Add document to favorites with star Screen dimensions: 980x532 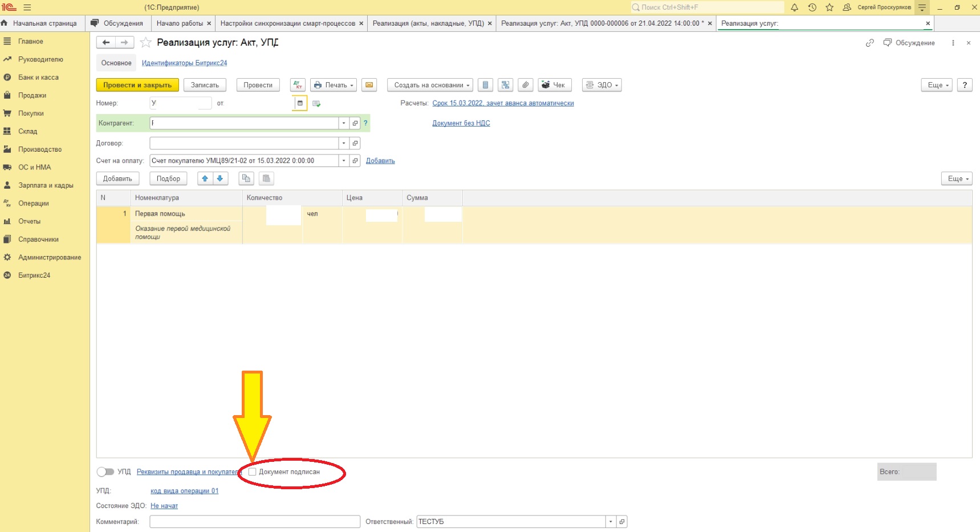[x=146, y=43]
